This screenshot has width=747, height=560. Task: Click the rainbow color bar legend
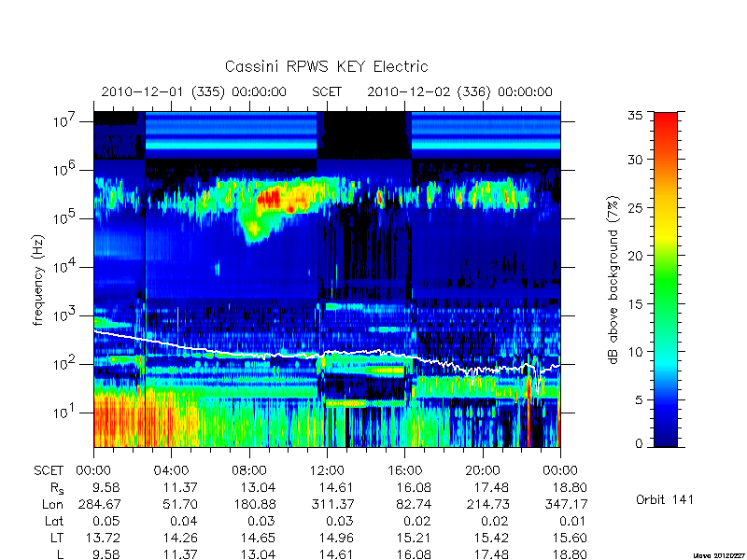click(x=666, y=279)
